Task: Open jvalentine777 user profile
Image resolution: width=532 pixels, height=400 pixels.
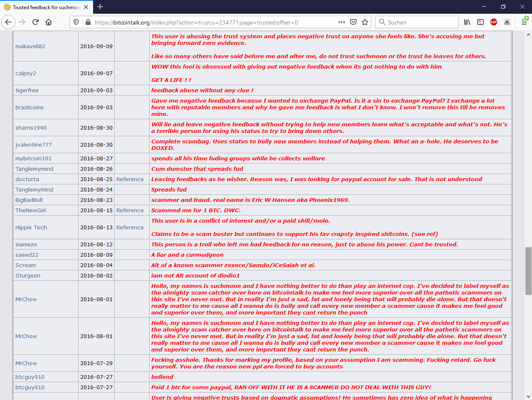Action: coord(34,145)
